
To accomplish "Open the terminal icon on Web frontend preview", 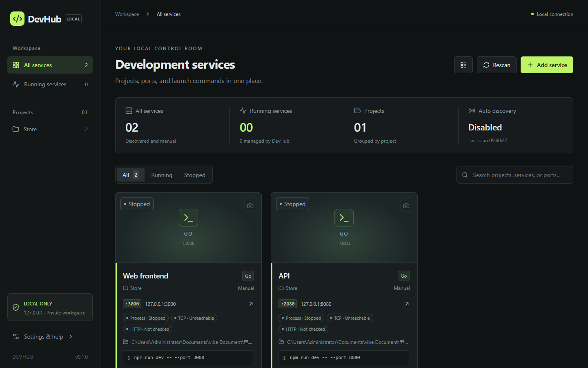I will click(x=188, y=218).
